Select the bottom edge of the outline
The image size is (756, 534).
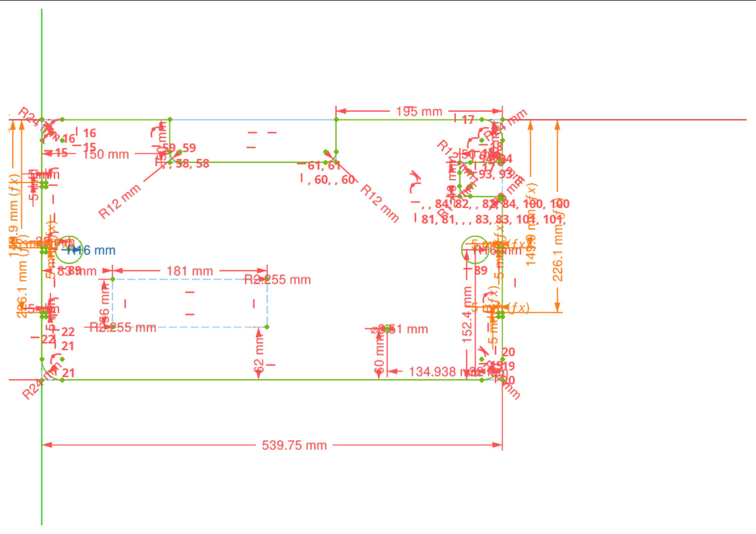[x=272, y=380]
